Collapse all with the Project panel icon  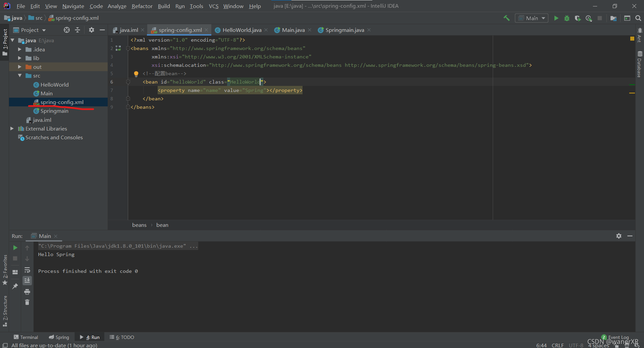(x=77, y=30)
